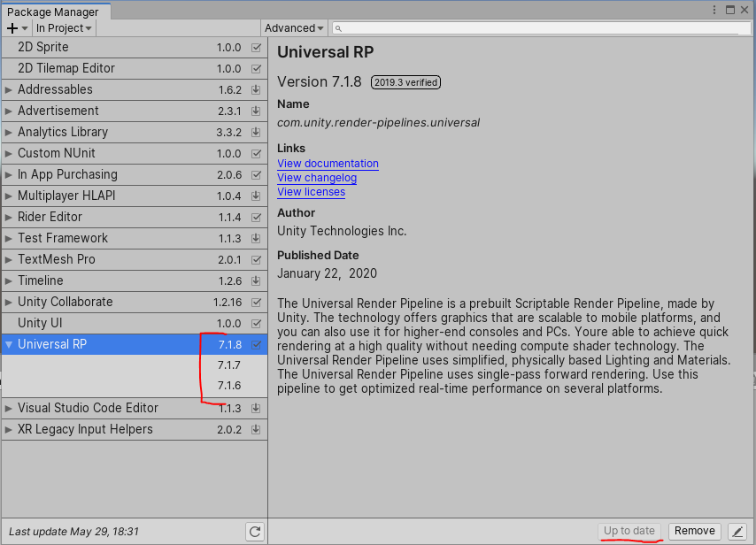Expand the TextMesh Pro entry

[8, 259]
